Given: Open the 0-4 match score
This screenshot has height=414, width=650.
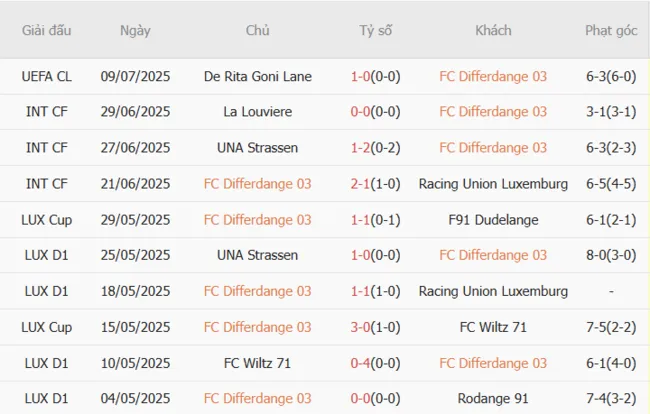Looking at the screenshot, I should [362, 363].
